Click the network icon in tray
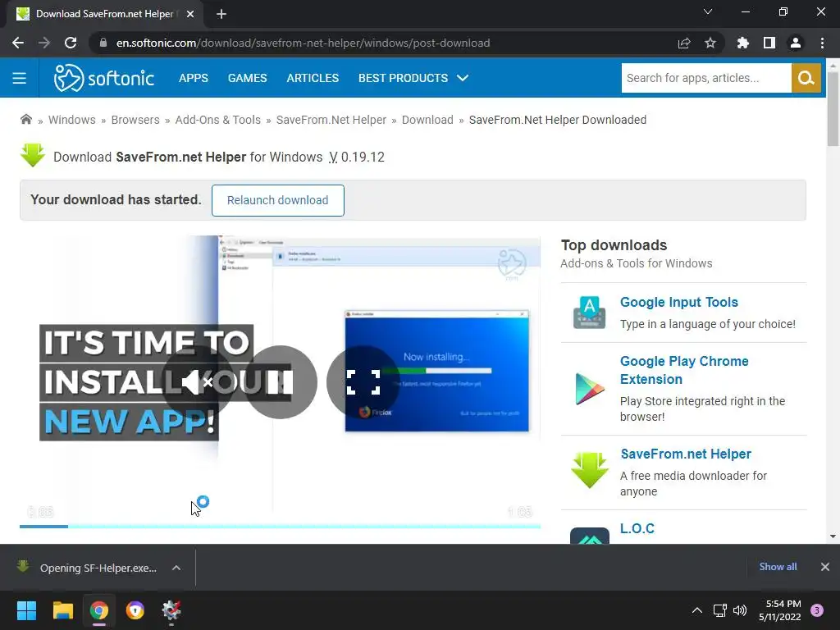 (x=719, y=610)
